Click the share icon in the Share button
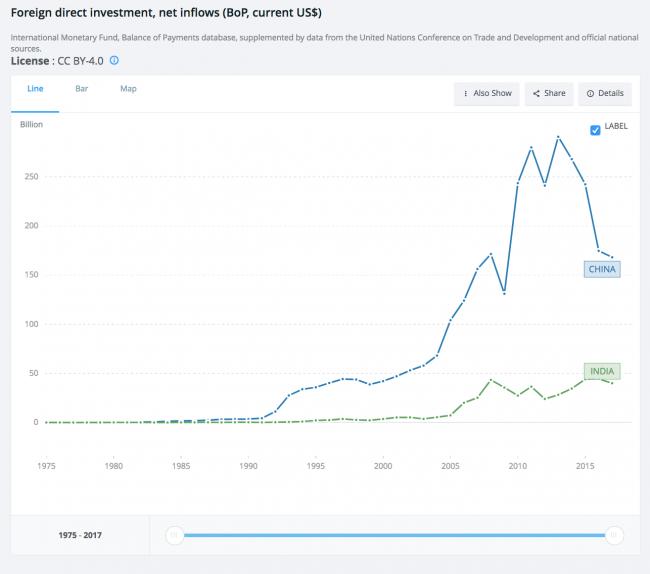Viewport: 650px width, 574px height. (536, 93)
